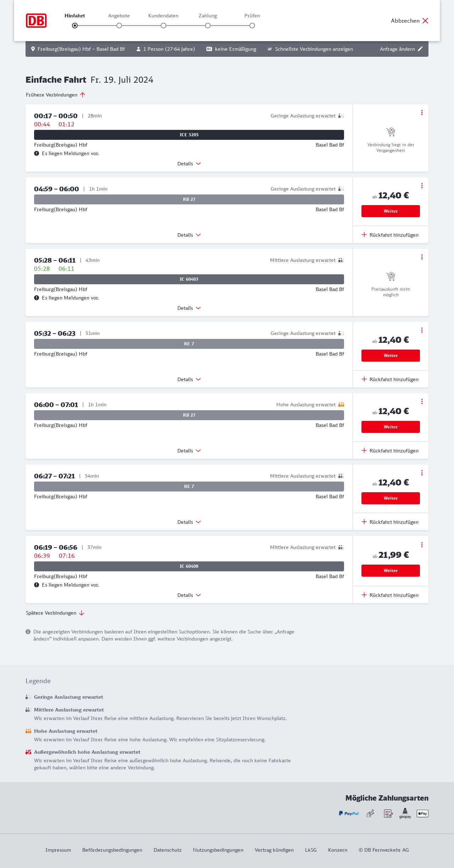The image size is (454, 868).
Task: Click the Zahlung step circle
Action: 208,26
